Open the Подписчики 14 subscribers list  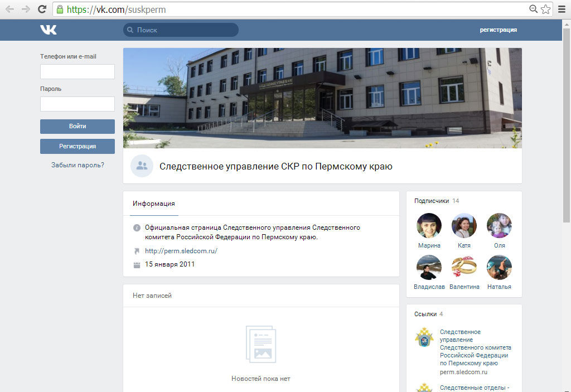click(437, 201)
